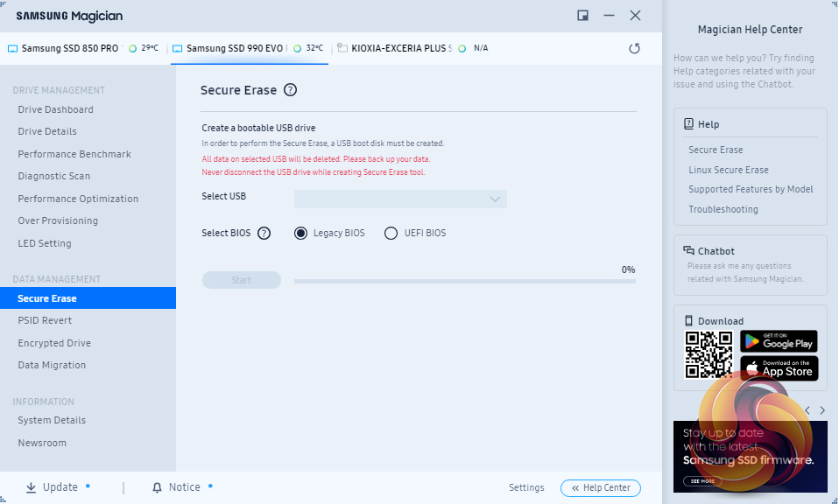This screenshot has width=839, height=504.
Task: Open Secure Erase help question mark
Action: [290, 90]
